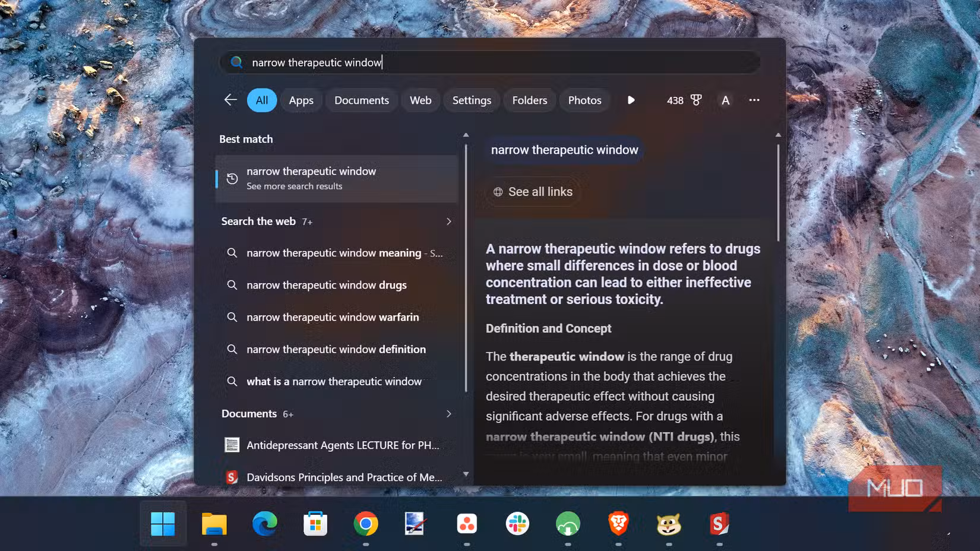The image size is (980, 551).
Task: Open Brave browser from the taskbar
Action: coord(618,524)
